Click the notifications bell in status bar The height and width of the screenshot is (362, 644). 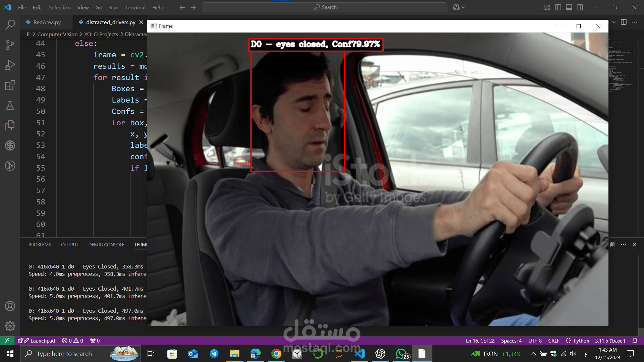point(635,341)
